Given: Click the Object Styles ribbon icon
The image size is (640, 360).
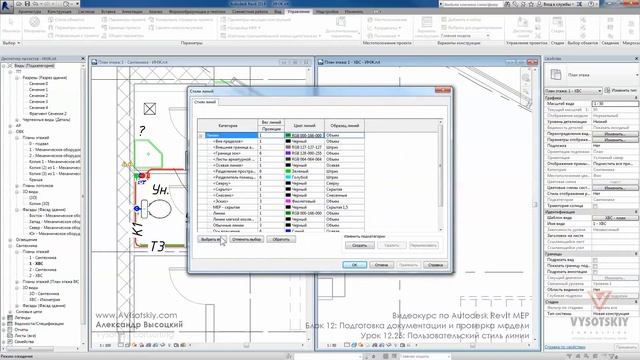Looking at the screenshot, I should 51,20.
